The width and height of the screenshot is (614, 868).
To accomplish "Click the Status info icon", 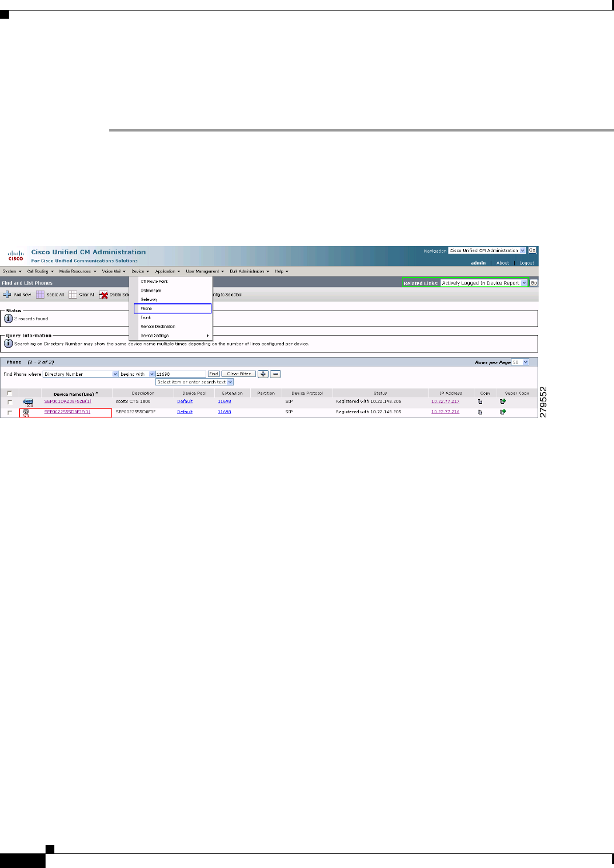I will (8, 319).
